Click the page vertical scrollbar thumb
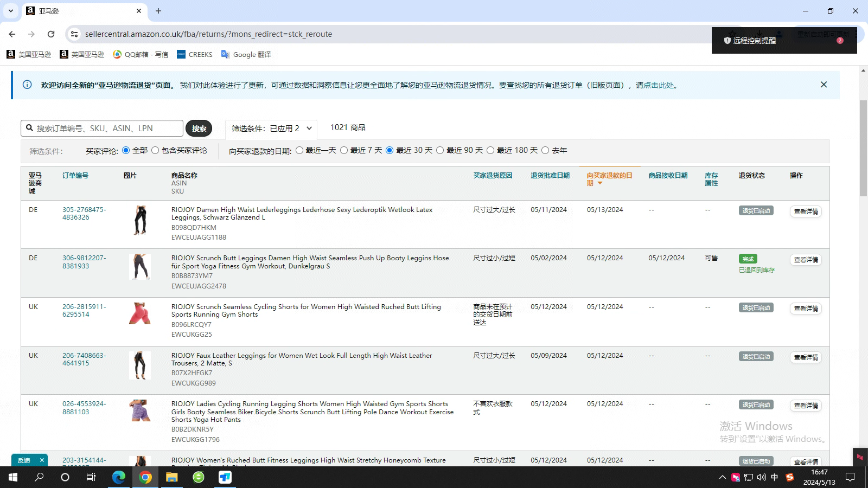 (863, 148)
